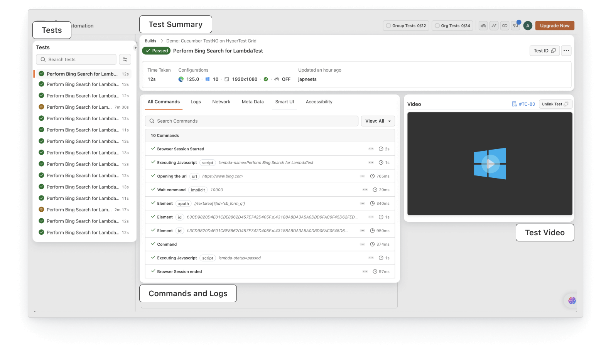
Task: Open the user avatar 'A' menu
Action: click(x=528, y=26)
